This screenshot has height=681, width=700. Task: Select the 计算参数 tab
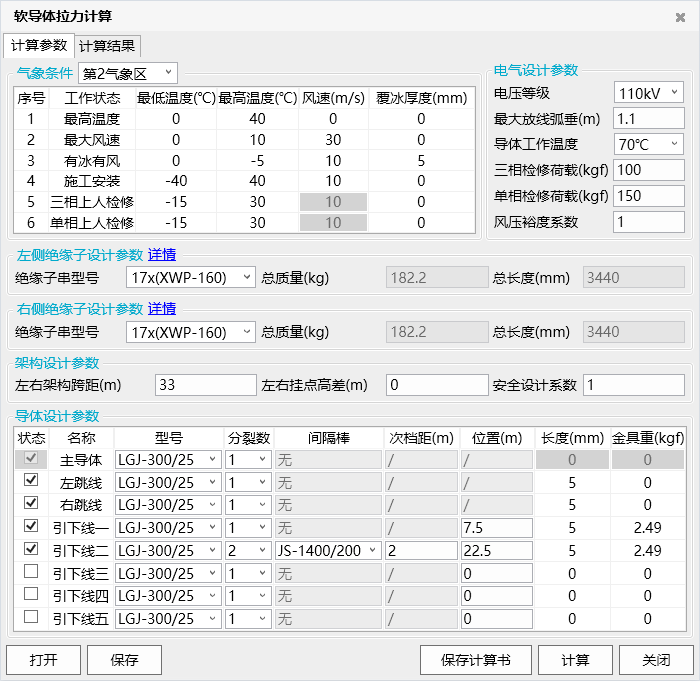[x=39, y=46]
